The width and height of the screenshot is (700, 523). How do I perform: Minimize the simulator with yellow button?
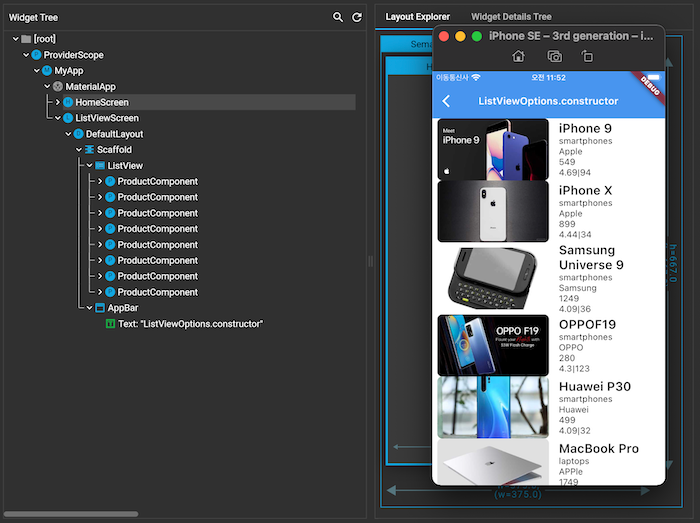pos(460,36)
